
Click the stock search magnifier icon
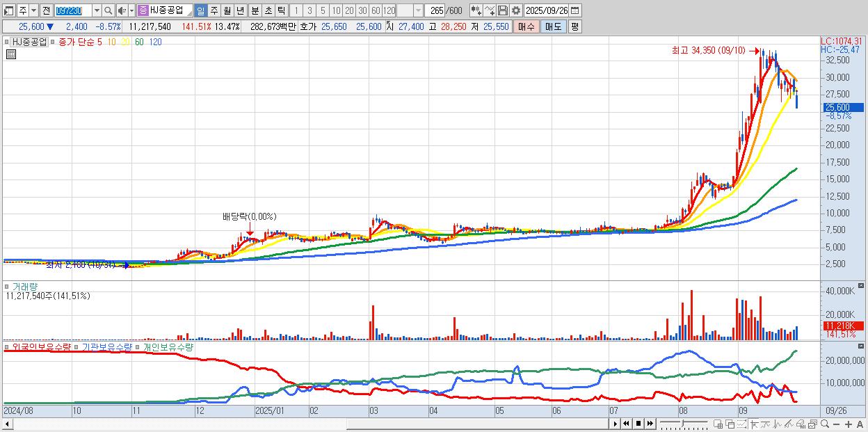tap(108, 10)
